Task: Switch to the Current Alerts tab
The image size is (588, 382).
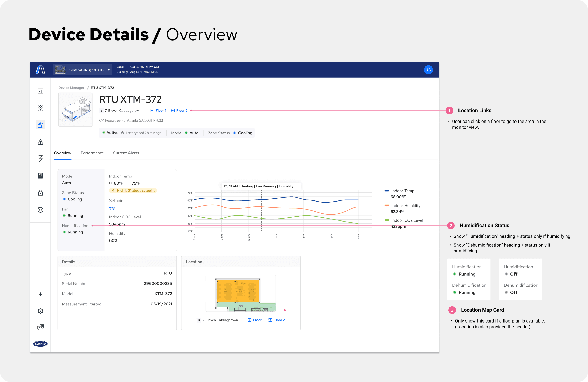Action: point(126,153)
